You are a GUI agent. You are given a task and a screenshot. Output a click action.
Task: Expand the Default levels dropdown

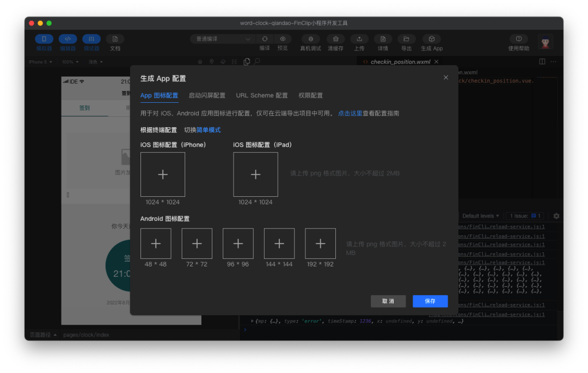(x=481, y=216)
